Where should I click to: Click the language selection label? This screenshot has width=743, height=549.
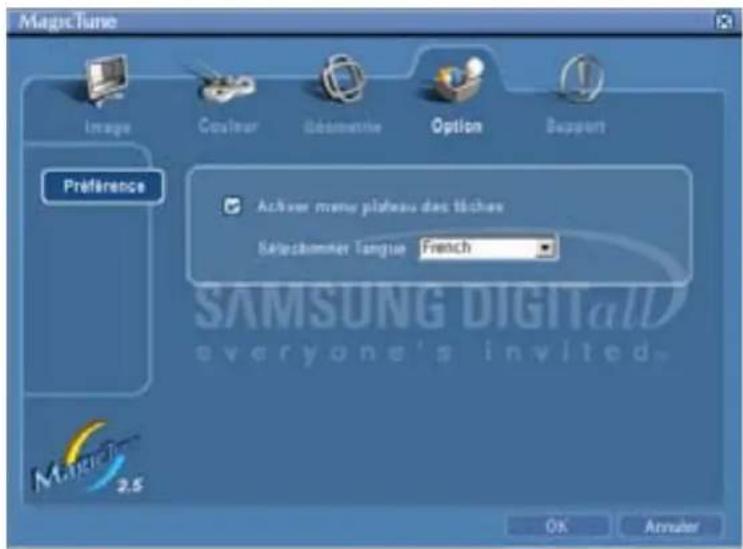click(332, 248)
